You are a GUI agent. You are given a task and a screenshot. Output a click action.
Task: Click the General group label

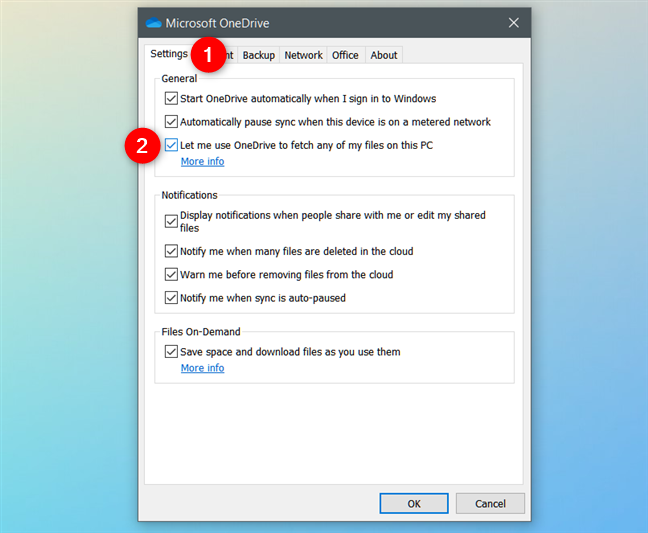click(x=179, y=79)
